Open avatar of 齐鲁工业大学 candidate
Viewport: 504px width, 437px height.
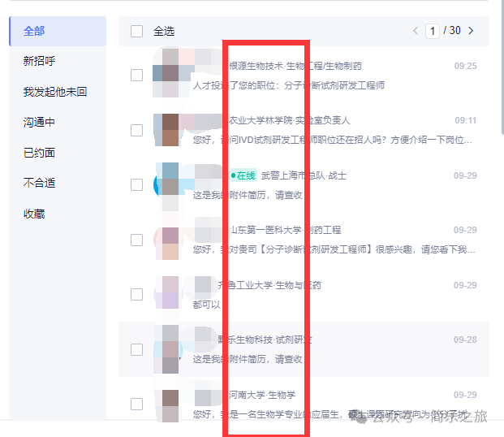coord(170,293)
